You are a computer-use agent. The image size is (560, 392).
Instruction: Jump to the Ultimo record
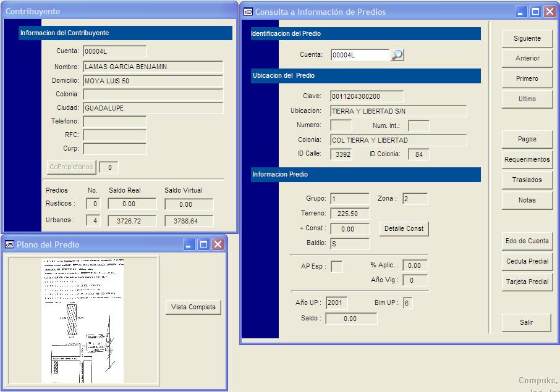pyautogui.click(x=527, y=99)
